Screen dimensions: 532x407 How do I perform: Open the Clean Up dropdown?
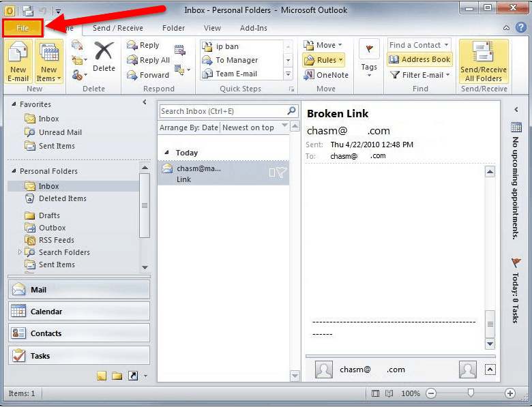tap(79, 61)
